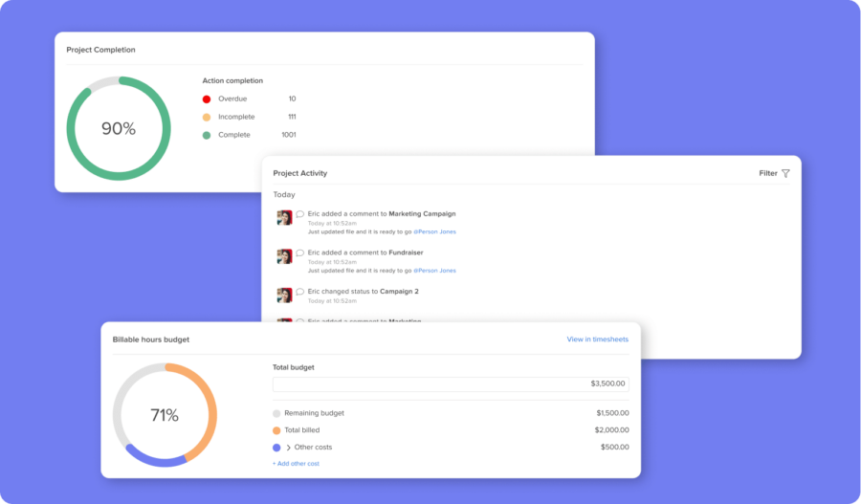Click Add other cost link
861x504 pixels.
(x=296, y=464)
